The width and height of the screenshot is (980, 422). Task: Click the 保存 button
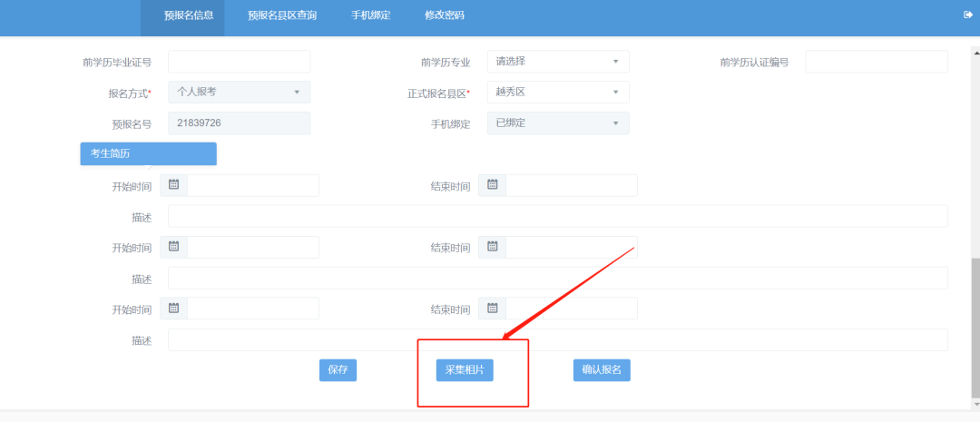[x=338, y=370]
